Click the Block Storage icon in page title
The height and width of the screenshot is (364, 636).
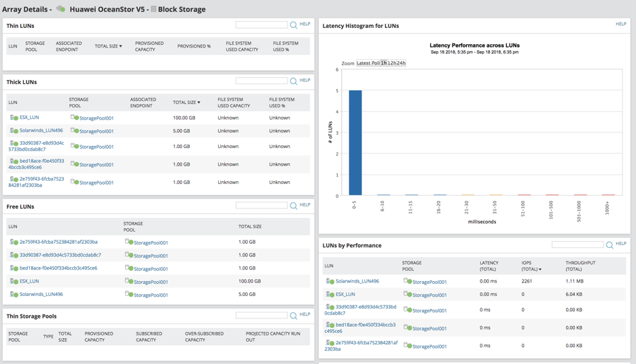point(154,10)
